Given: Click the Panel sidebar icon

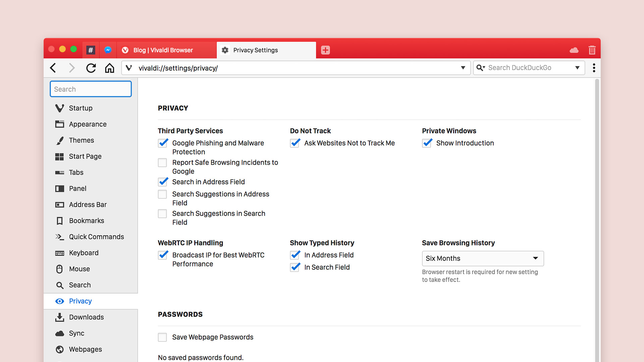Looking at the screenshot, I should pyautogui.click(x=59, y=189).
